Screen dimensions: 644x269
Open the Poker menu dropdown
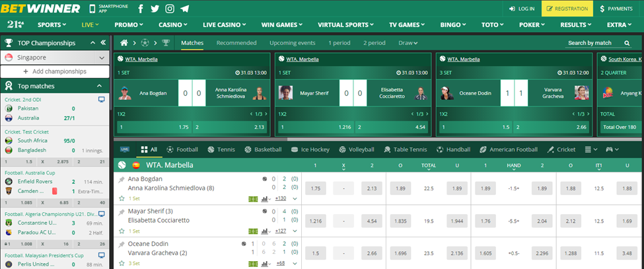pyautogui.click(x=532, y=24)
